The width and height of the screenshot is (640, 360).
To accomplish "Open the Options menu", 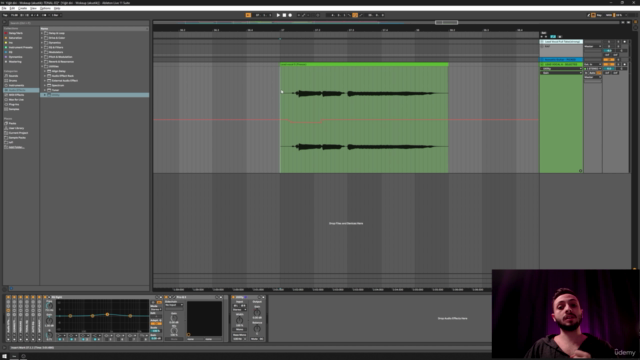I will (x=45, y=8).
